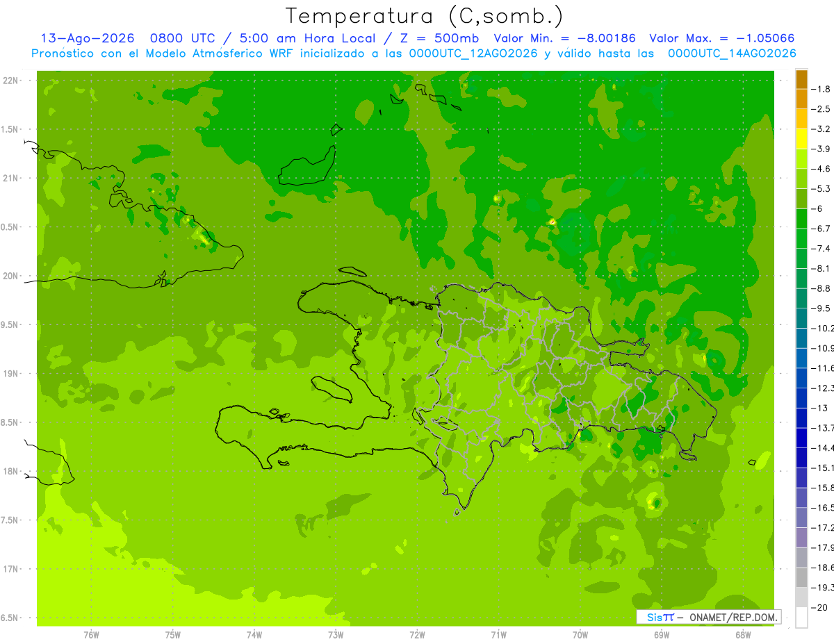Click the '-1.8' colorbar label
This screenshot has height=644, width=834.
click(x=821, y=89)
